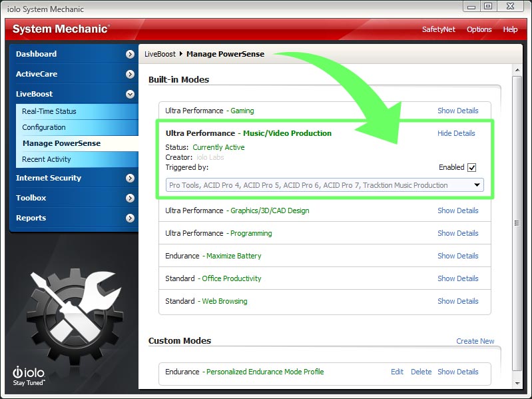Expand Toolbox section arrow icon
Image resolution: width=532 pixels, height=399 pixels.
[x=130, y=198]
